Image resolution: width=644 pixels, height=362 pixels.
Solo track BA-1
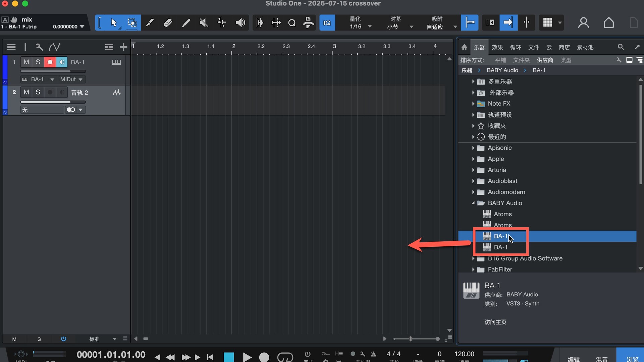[38, 62]
